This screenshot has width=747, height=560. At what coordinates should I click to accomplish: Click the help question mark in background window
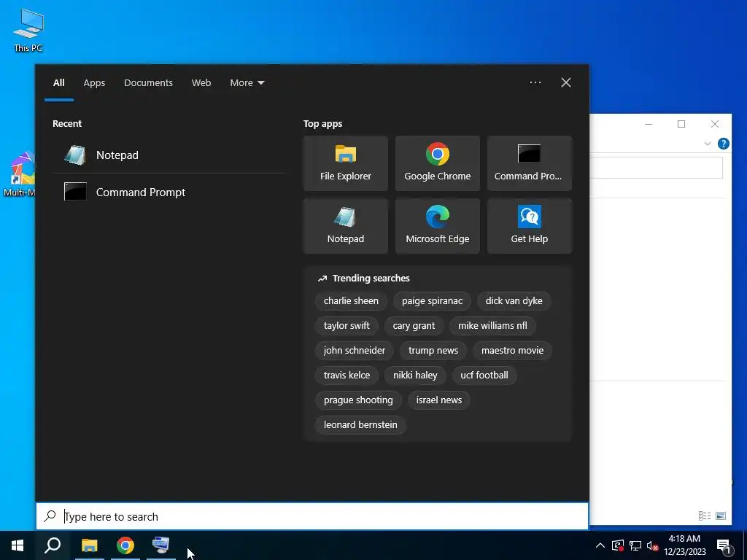(x=723, y=144)
